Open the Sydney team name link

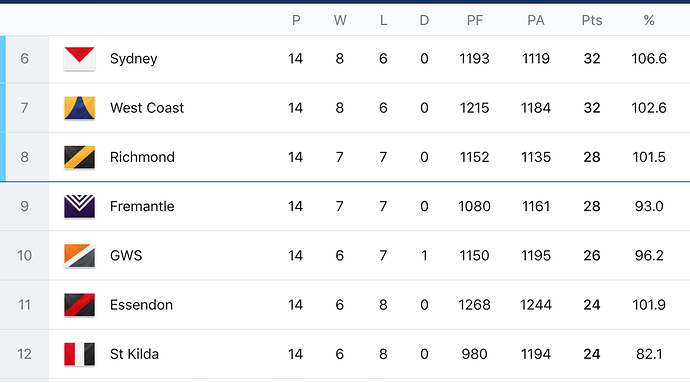point(133,59)
